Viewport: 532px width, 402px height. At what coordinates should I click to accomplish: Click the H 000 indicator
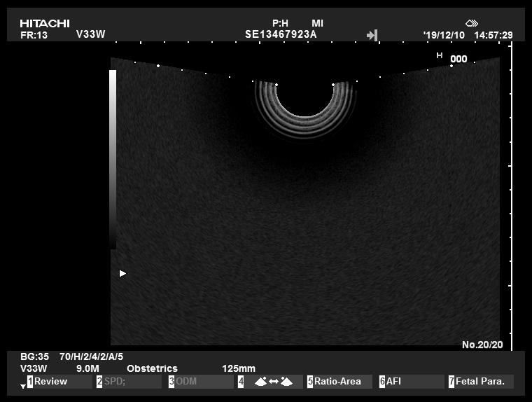pyautogui.click(x=452, y=58)
